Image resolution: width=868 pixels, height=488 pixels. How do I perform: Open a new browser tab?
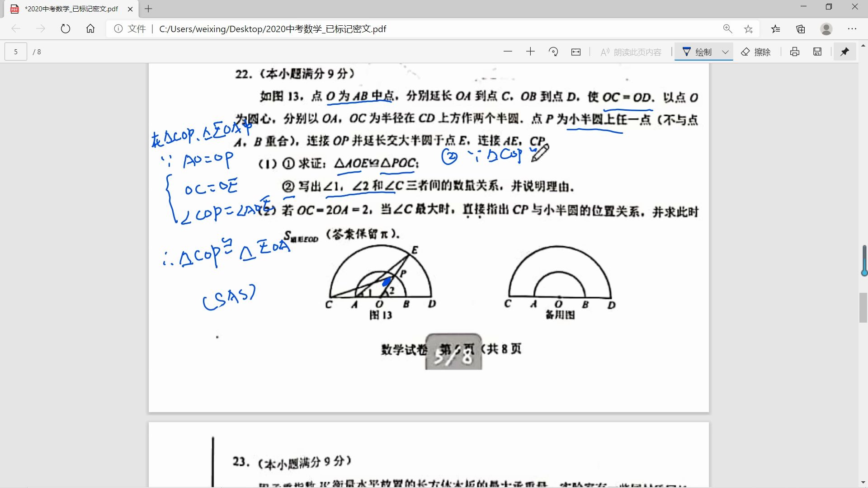click(x=148, y=9)
